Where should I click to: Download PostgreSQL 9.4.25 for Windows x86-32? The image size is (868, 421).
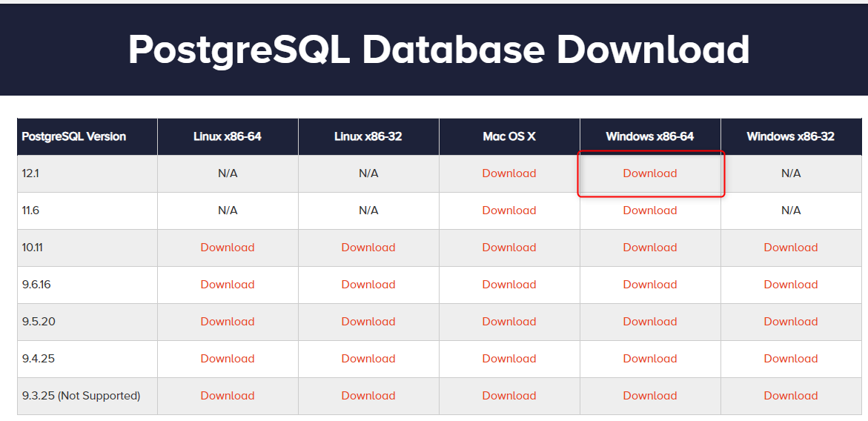(x=791, y=359)
